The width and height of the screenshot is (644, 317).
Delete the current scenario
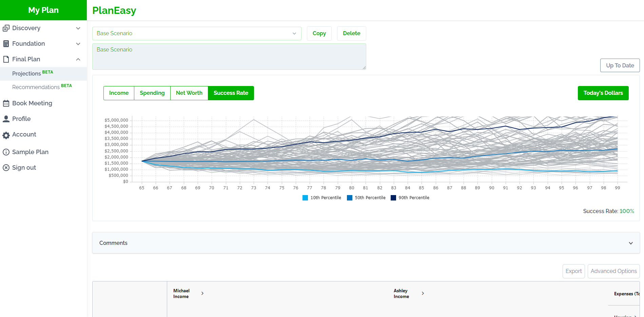(x=352, y=34)
